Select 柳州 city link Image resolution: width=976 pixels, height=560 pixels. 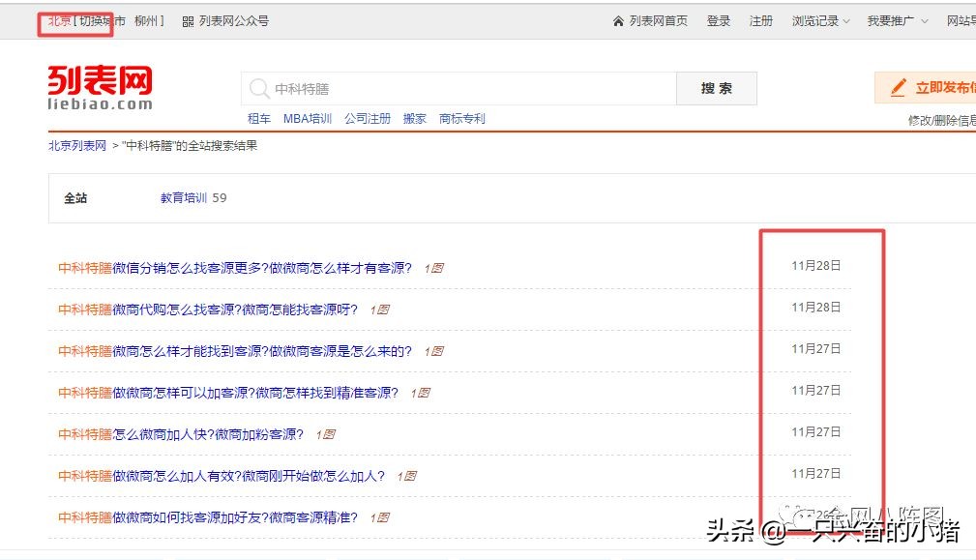(146, 21)
